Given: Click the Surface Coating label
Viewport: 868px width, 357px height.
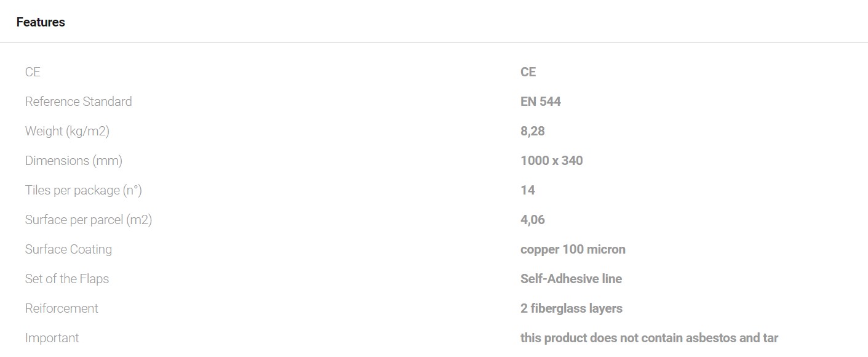Looking at the screenshot, I should (68, 249).
